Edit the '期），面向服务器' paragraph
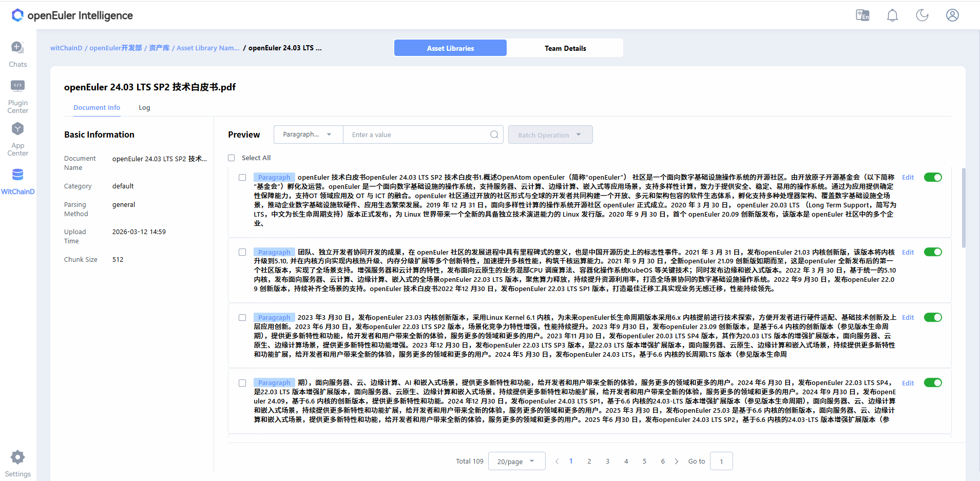The width and height of the screenshot is (980, 481). tap(908, 383)
